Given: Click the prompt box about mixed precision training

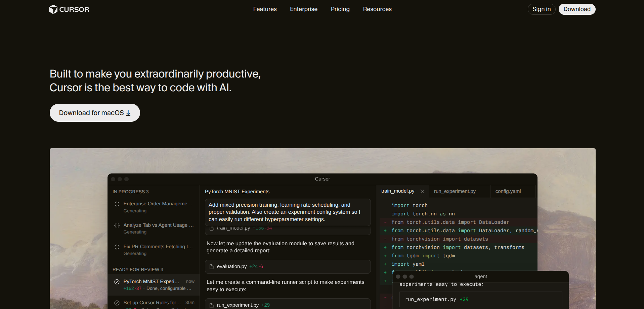Looking at the screenshot, I should coord(288,212).
